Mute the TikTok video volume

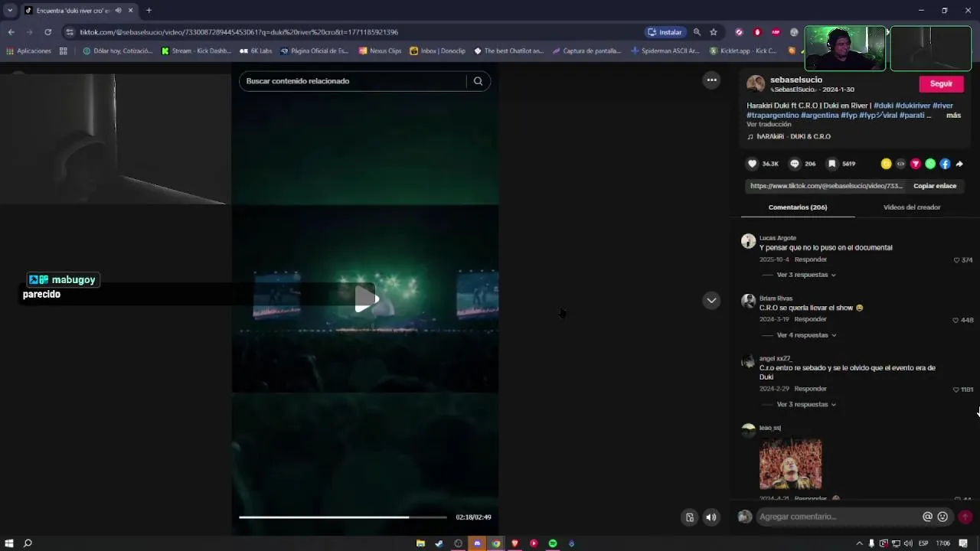710,517
